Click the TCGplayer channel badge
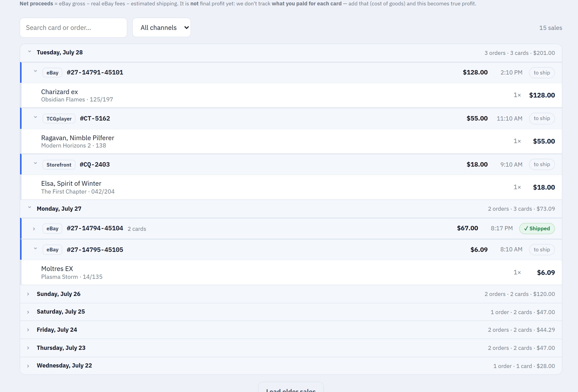 click(59, 119)
